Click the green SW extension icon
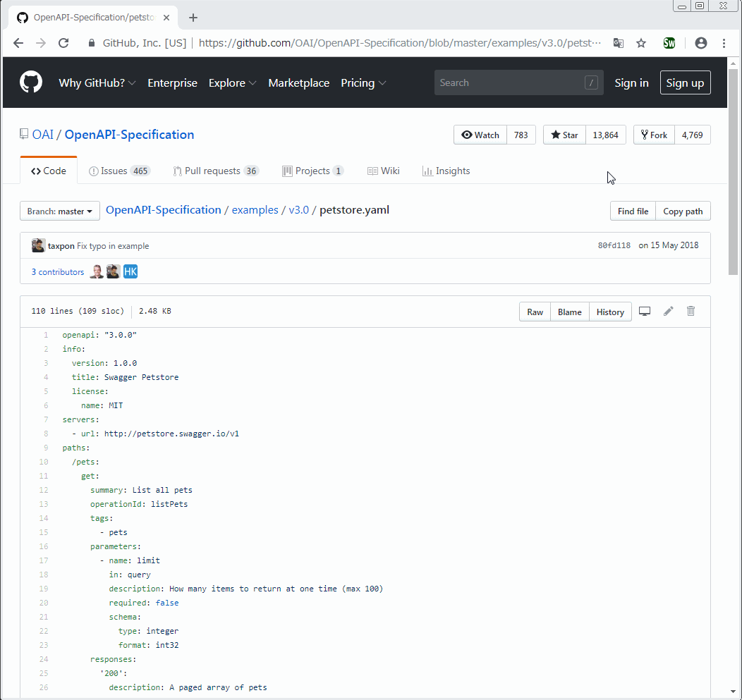 pyautogui.click(x=669, y=43)
